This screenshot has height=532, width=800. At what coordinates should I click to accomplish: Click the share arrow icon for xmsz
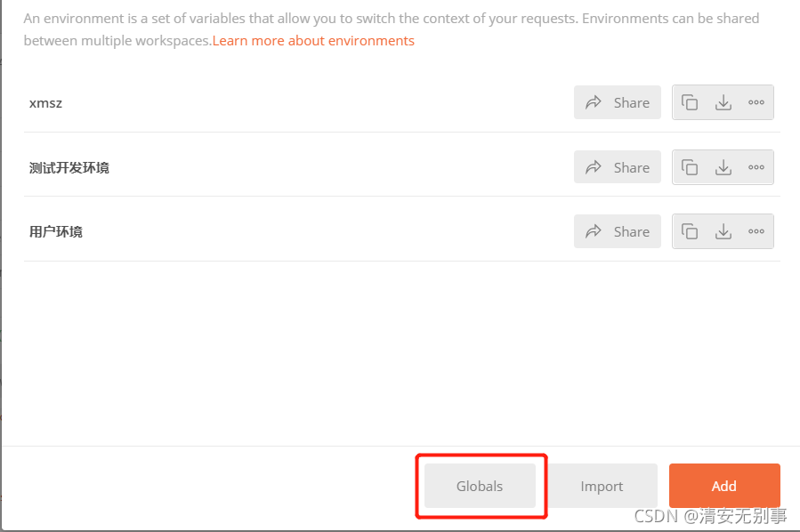tap(594, 102)
